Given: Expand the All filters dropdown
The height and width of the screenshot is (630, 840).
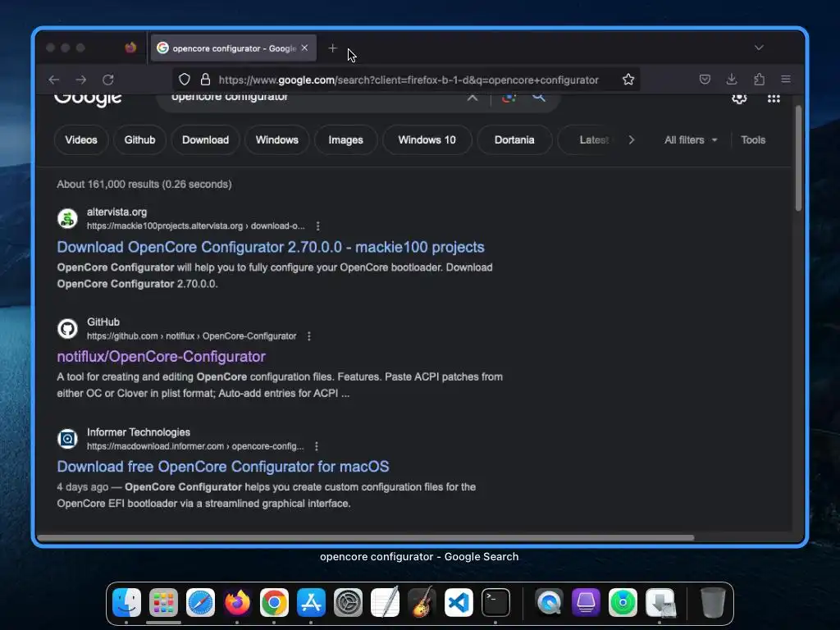Looking at the screenshot, I should (691, 139).
